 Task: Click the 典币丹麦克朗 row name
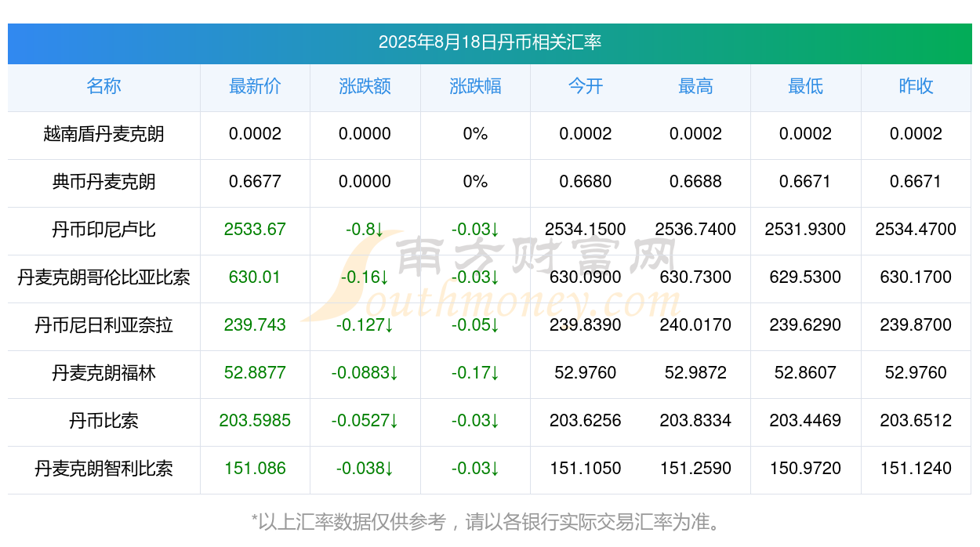(103, 182)
